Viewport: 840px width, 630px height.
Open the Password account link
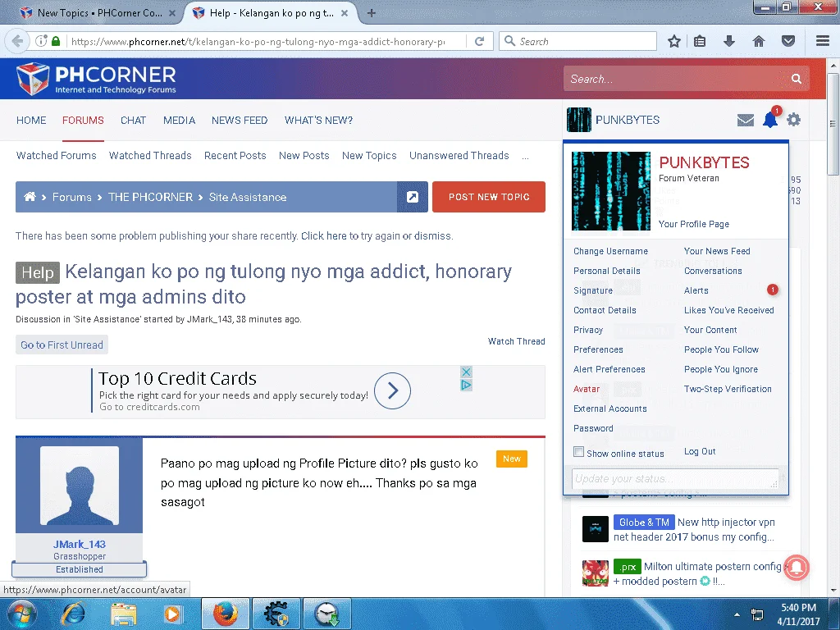click(x=593, y=428)
